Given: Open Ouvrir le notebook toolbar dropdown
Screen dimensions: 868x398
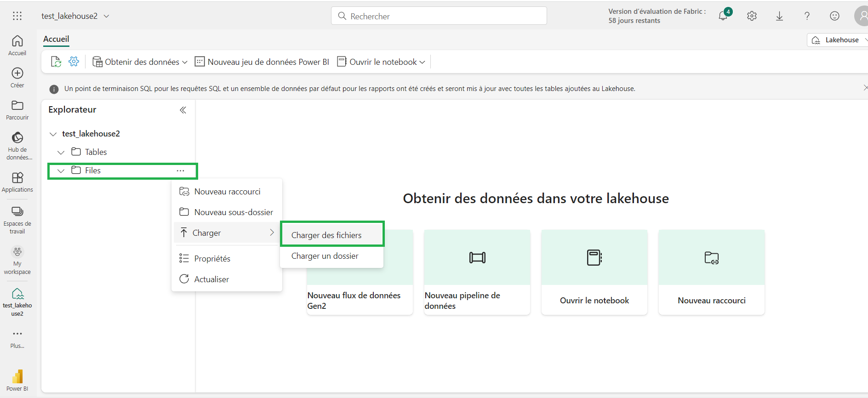Looking at the screenshot, I should 381,62.
